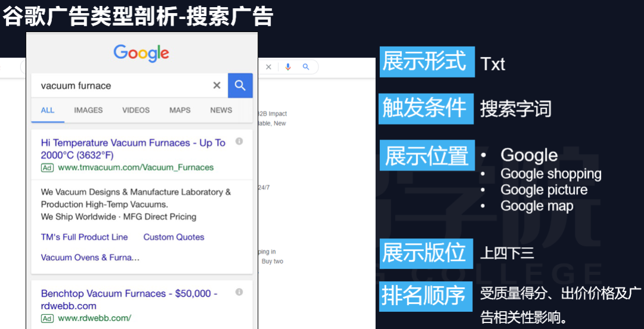Click the 'Custom Quotes' sitelink

[x=174, y=237]
